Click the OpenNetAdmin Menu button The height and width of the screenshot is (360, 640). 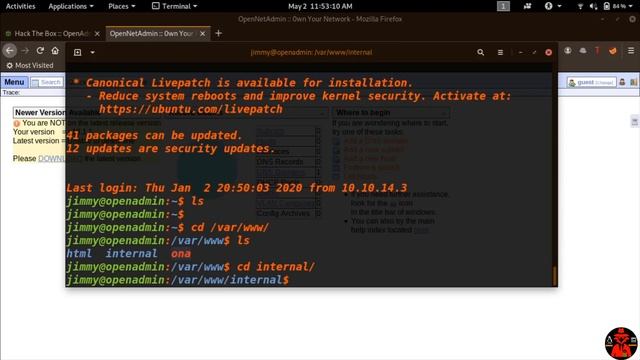(x=14, y=82)
